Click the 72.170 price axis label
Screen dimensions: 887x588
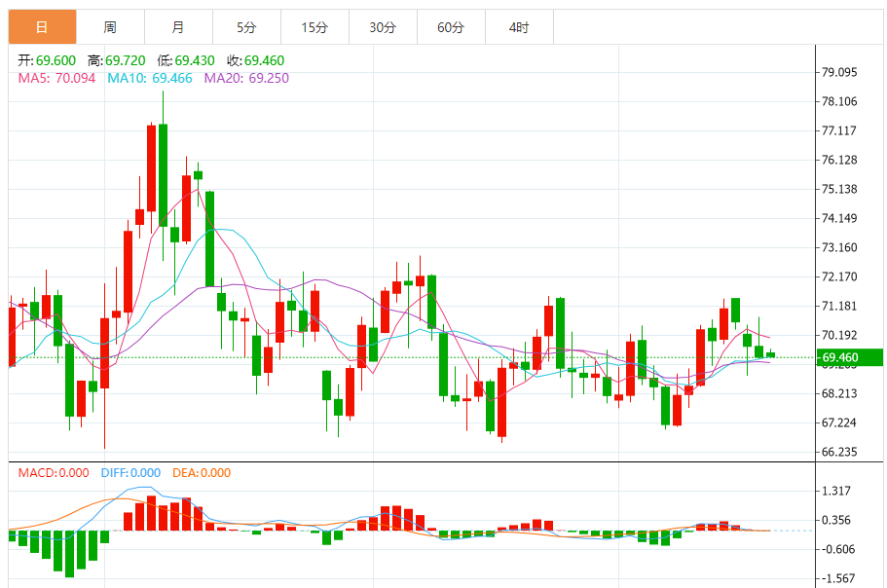click(x=839, y=277)
